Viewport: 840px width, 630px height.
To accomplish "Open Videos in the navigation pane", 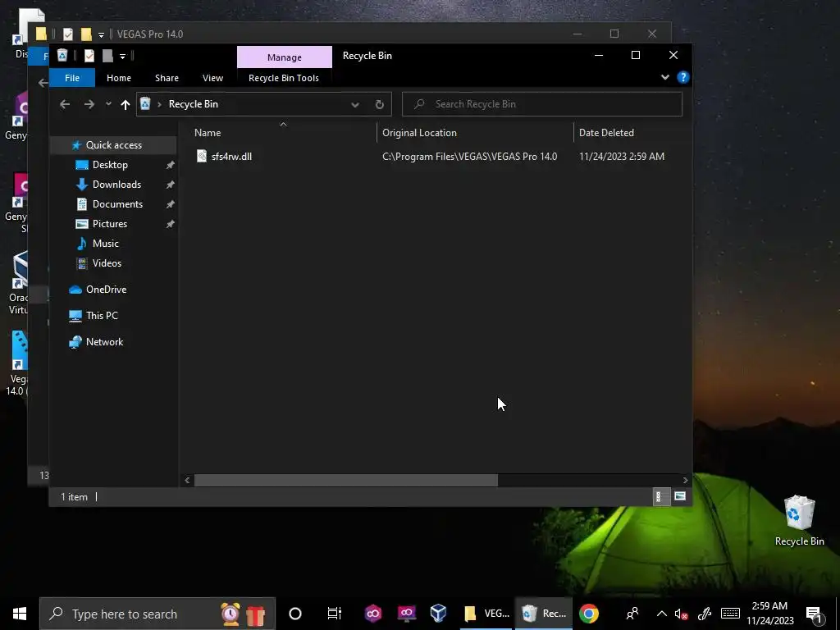I will 107,263.
